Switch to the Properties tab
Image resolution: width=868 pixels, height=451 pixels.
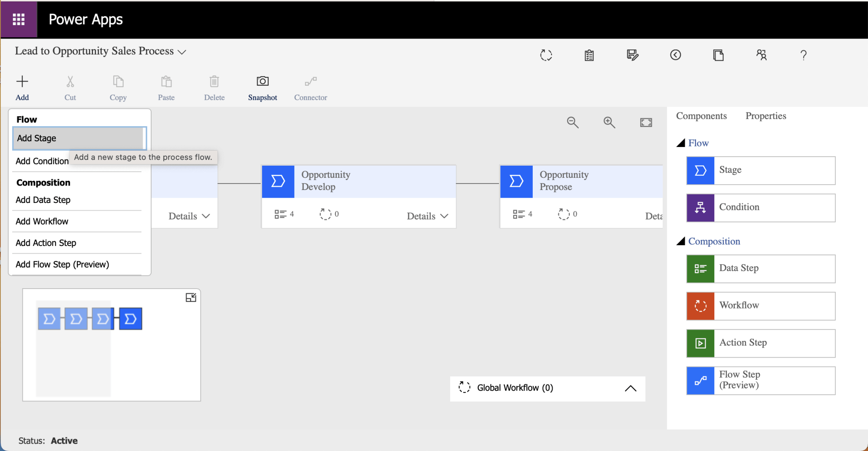click(766, 116)
